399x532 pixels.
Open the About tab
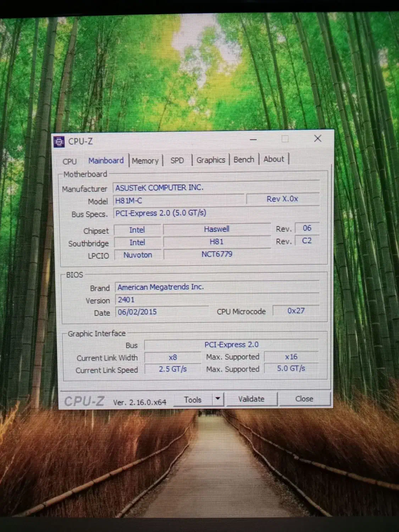[x=274, y=159]
